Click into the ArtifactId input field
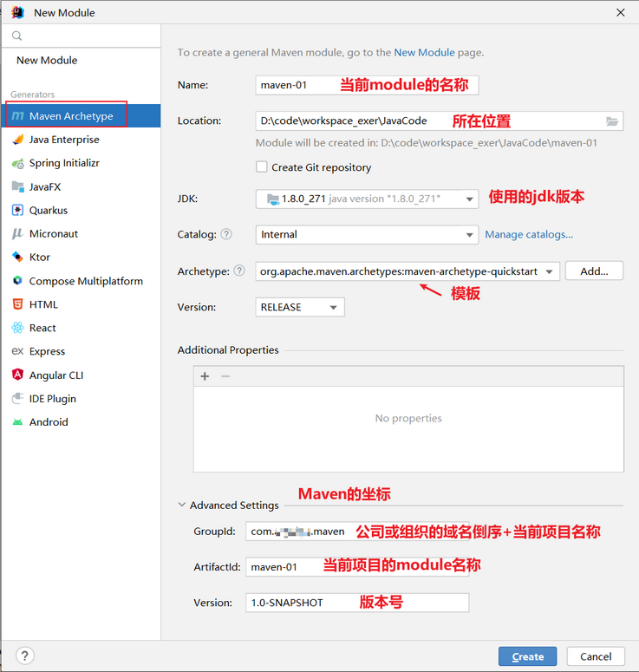This screenshot has height=672, width=639. tap(357, 567)
